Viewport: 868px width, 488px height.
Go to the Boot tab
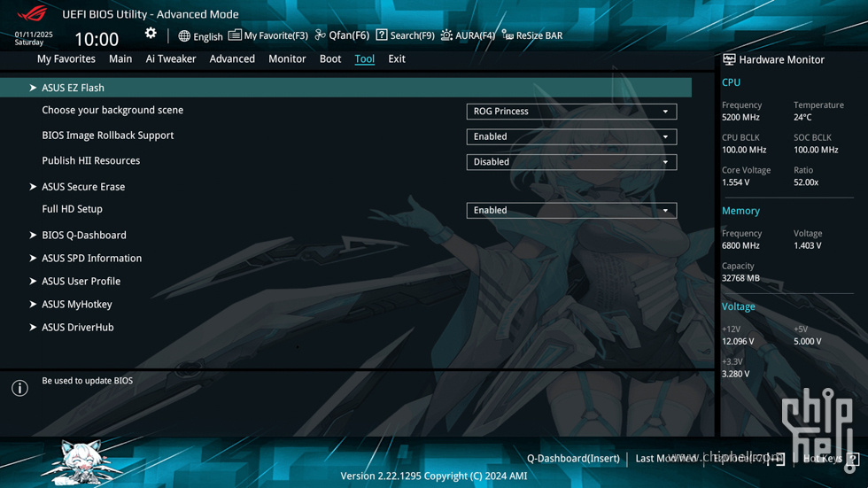point(329,58)
